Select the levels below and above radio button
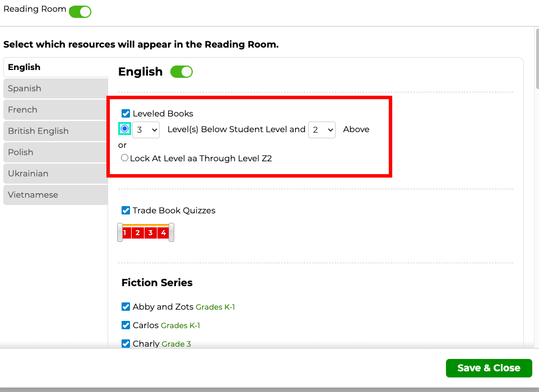 (124, 129)
